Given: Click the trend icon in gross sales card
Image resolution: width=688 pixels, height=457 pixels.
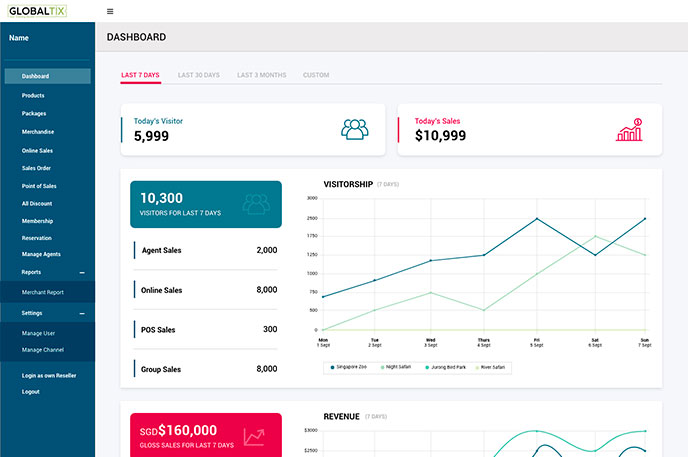Looking at the screenshot, I should [254, 437].
